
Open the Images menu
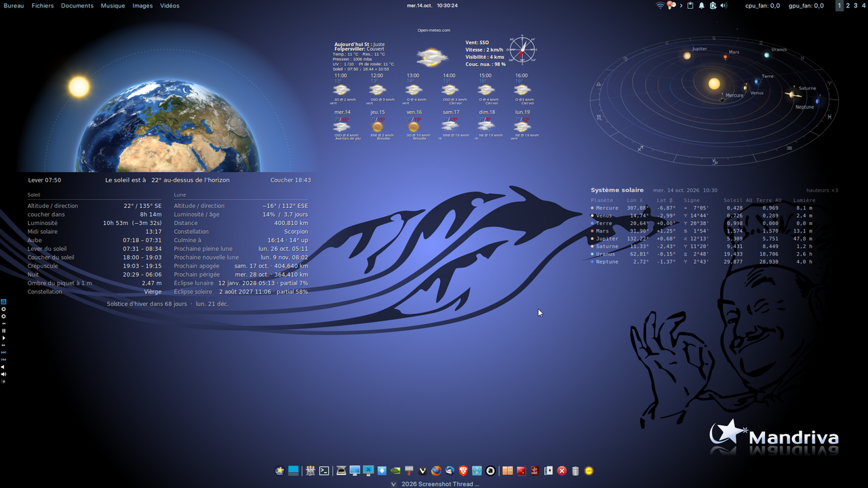pos(142,5)
